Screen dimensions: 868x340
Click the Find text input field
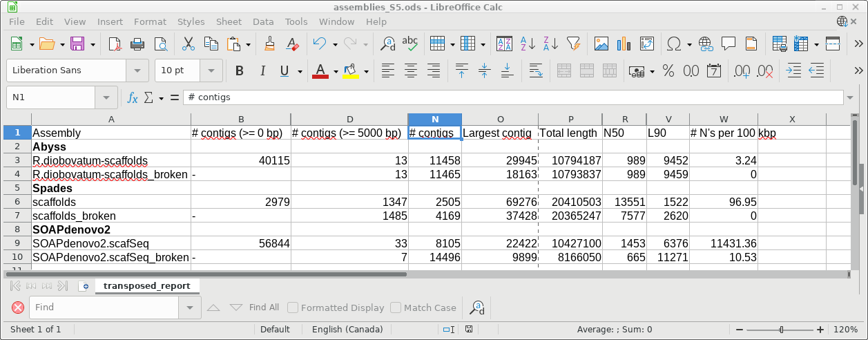tap(104, 308)
